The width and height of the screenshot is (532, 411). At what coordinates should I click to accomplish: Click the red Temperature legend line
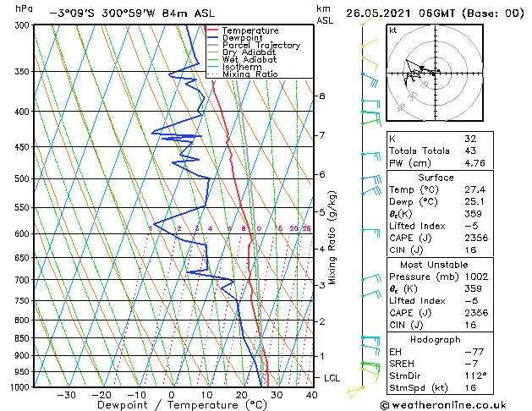pos(212,30)
